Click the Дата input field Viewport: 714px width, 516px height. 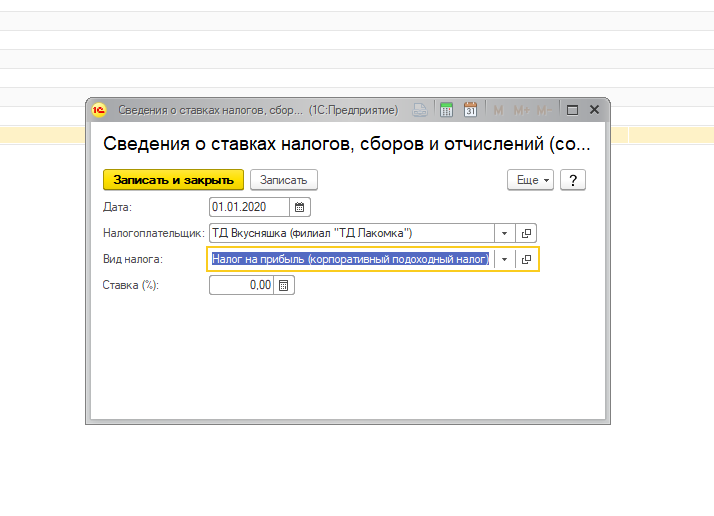click(249, 207)
